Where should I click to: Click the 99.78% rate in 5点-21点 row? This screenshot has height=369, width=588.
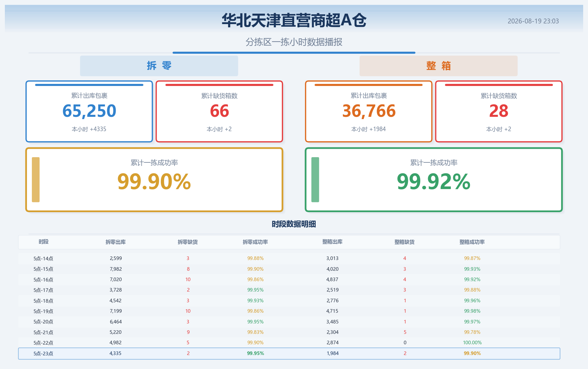click(472, 332)
